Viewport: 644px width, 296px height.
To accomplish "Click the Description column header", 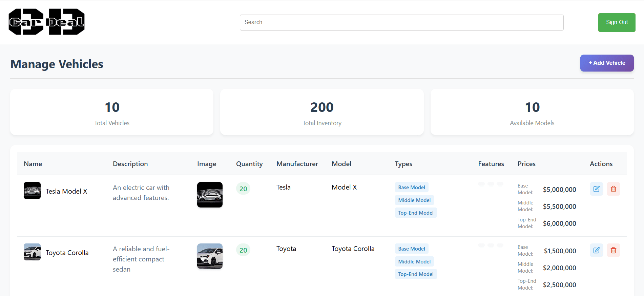I will click(x=130, y=164).
